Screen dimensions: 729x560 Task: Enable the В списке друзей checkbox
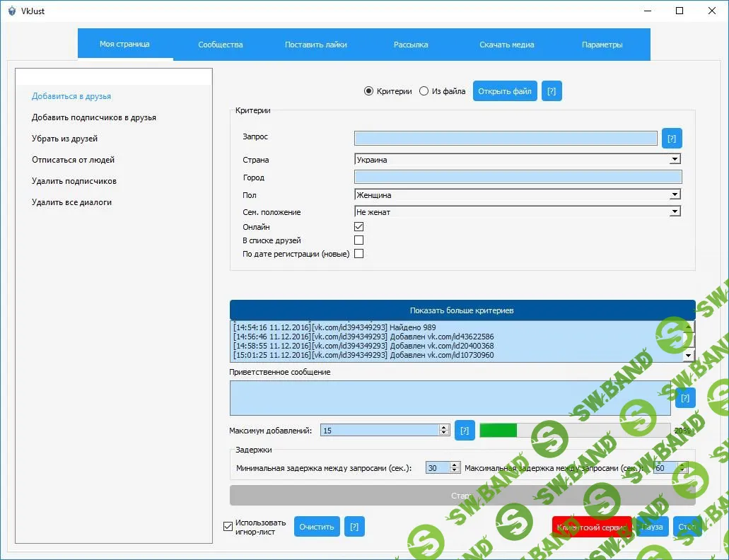click(x=358, y=240)
